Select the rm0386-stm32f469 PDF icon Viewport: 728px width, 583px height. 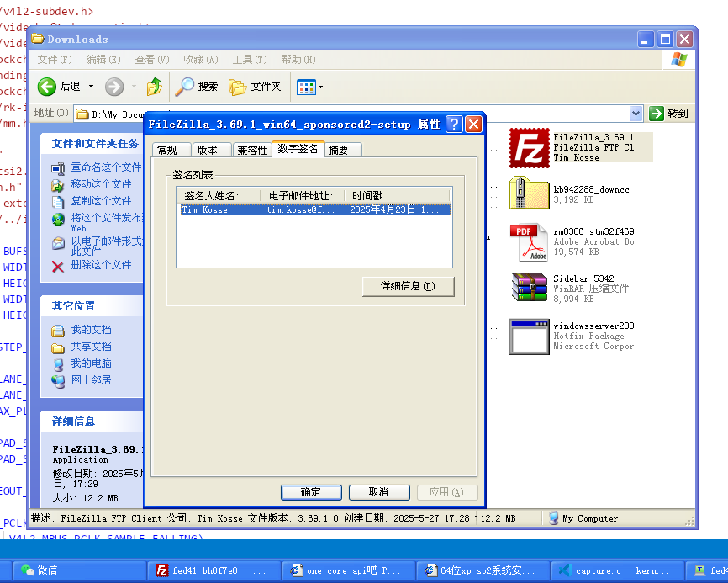[x=530, y=242]
